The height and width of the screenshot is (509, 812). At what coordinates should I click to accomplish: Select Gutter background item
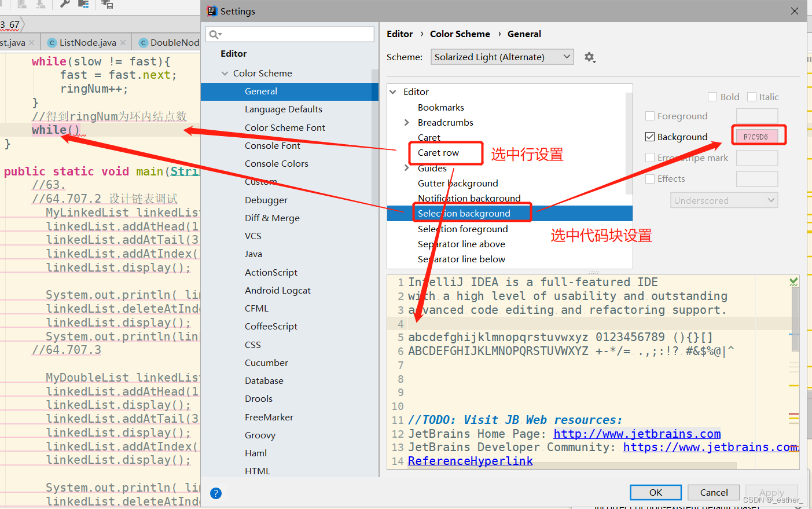tap(458, 184)
